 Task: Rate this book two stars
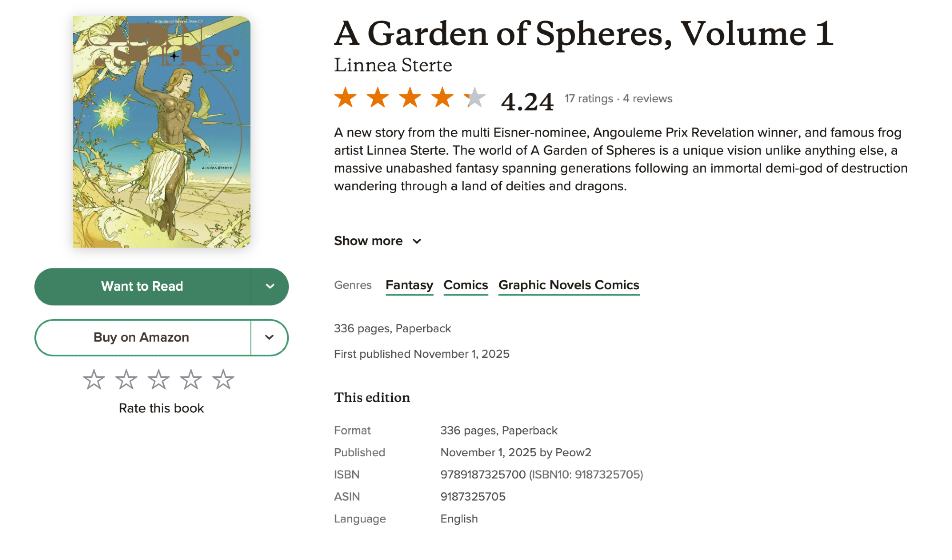point(126,380)
